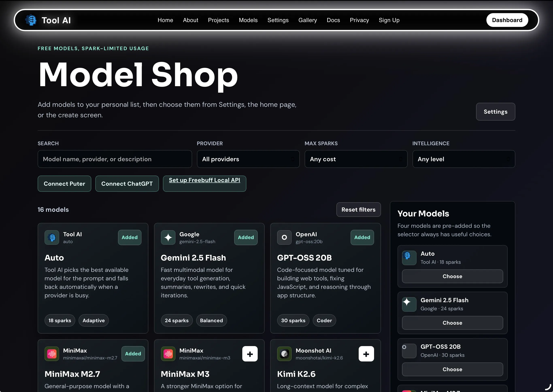The image size is (553, 392).
Task: Click the 30 sparks tag on GPT-OSS card
Action: [x=293, y=321]
